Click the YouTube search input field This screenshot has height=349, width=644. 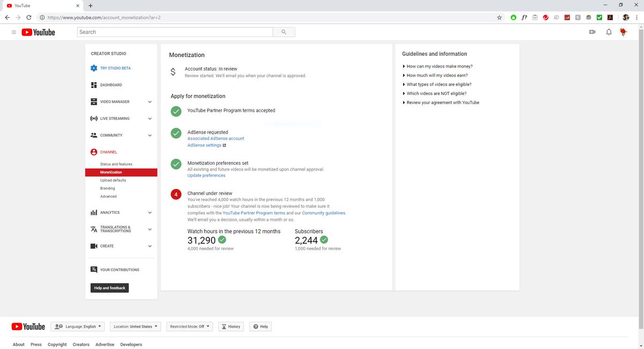click(175, 32)
